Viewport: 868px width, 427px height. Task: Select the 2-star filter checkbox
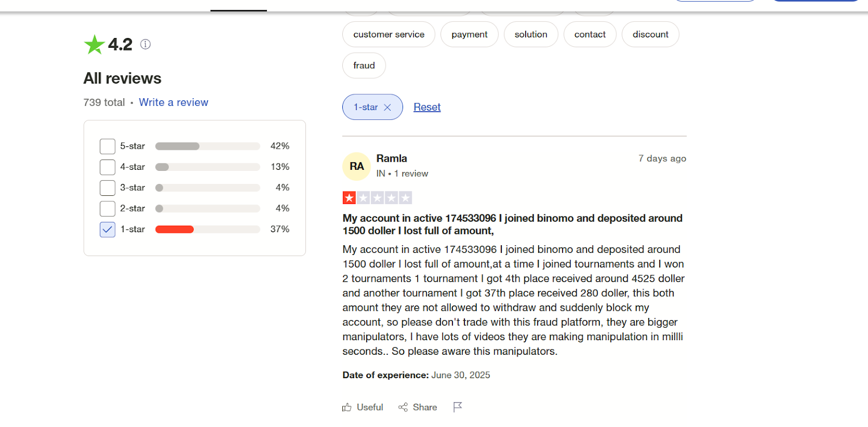107,208
